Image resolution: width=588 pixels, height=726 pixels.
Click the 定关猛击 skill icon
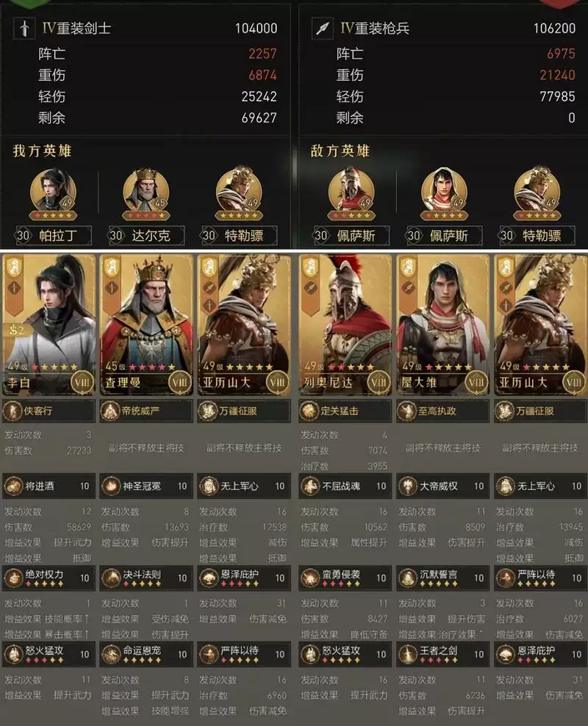click(309, 411)
